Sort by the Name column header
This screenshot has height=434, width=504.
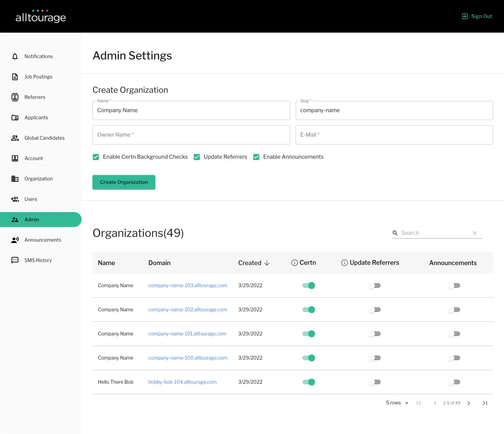(x=106, y=263)
